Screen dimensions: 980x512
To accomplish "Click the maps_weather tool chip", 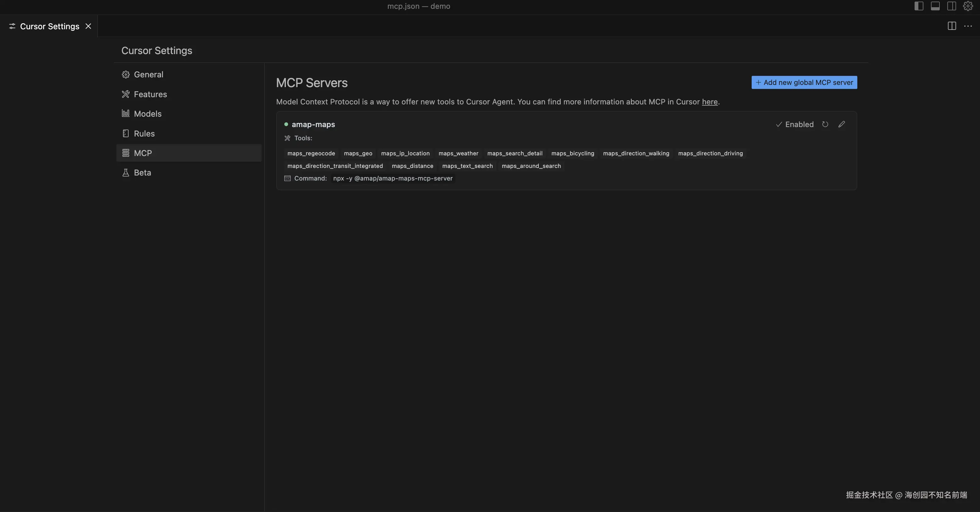I will pyautogui.click(x=459, y=153).
